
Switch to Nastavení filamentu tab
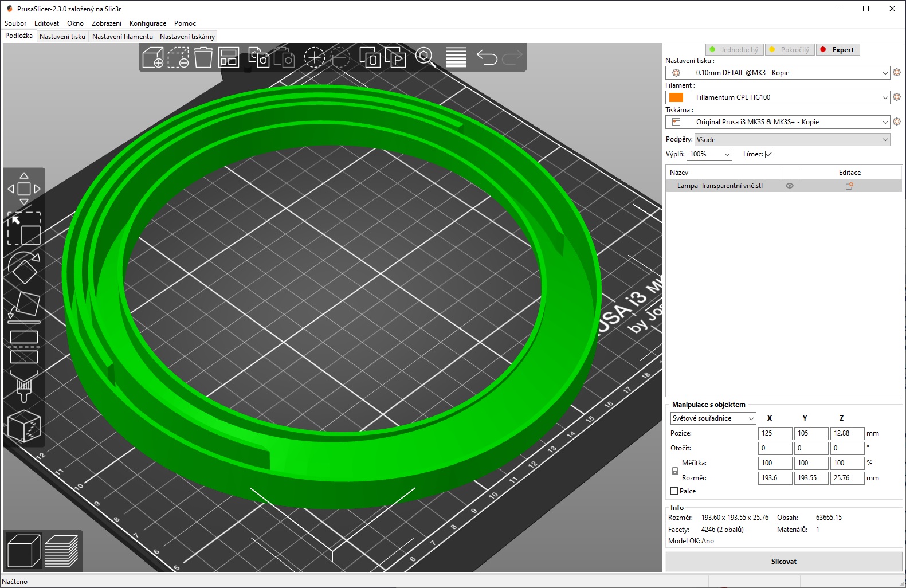(123, 37)
